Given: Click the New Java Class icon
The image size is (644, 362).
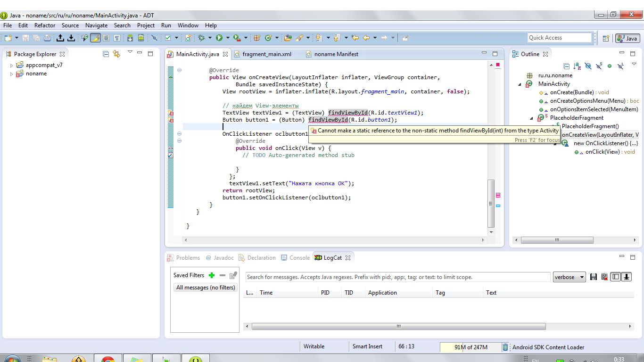Looking at the screenshot, I should 269,38.
